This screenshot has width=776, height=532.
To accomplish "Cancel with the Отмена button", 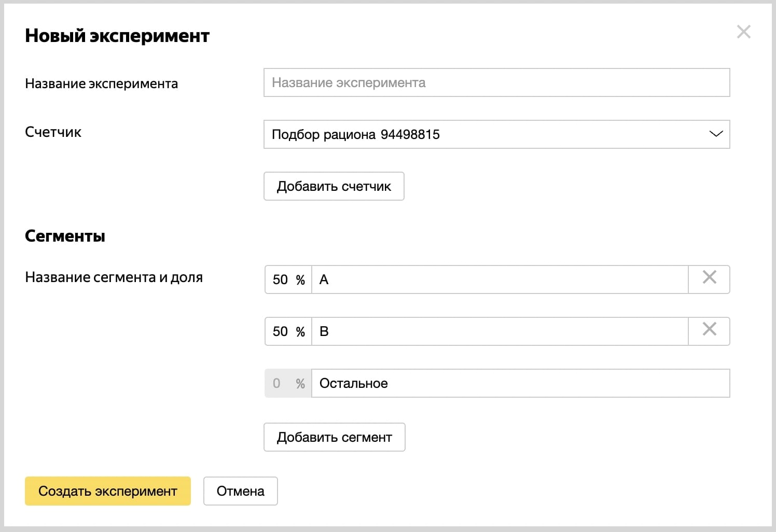I will pos(240,491).
